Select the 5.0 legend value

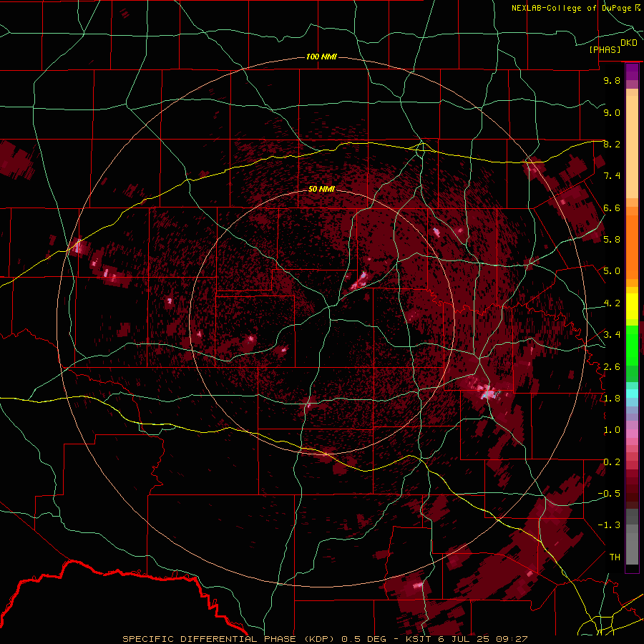coord(612,271)
